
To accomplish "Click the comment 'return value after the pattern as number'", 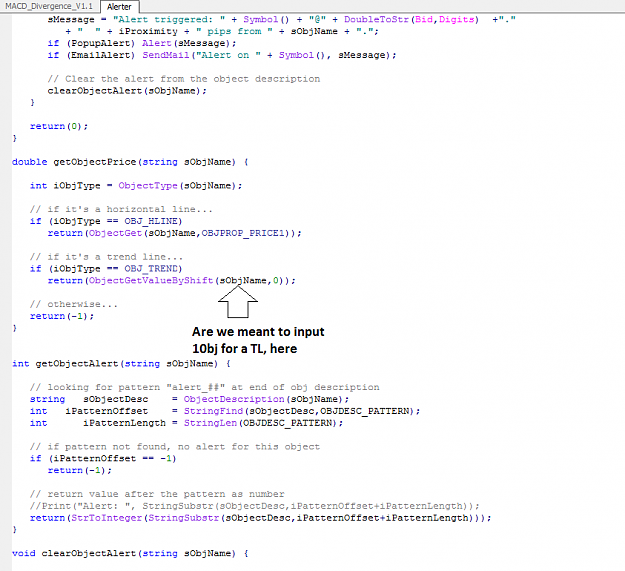I will coord(157,494).
